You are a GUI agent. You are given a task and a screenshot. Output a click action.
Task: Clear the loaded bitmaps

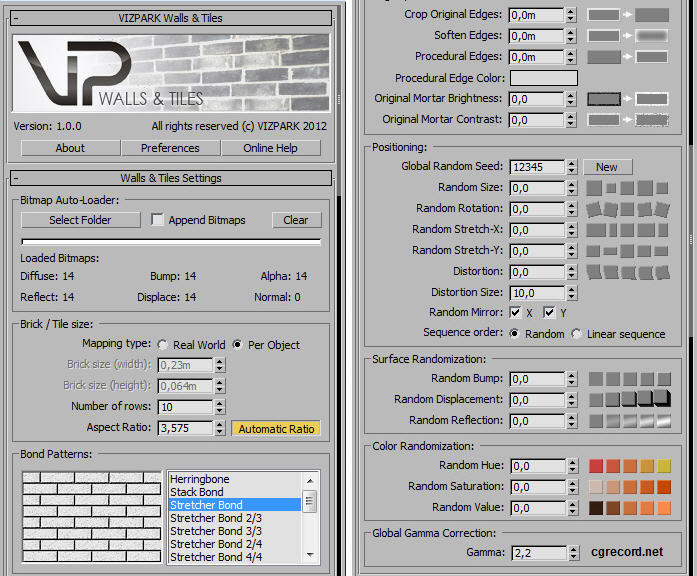pos(296,220)
